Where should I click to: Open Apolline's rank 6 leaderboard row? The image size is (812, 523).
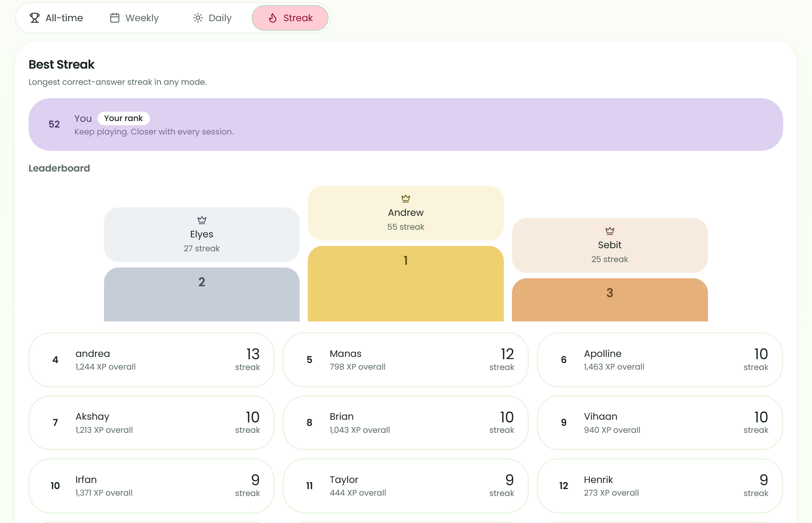[660, 360]
